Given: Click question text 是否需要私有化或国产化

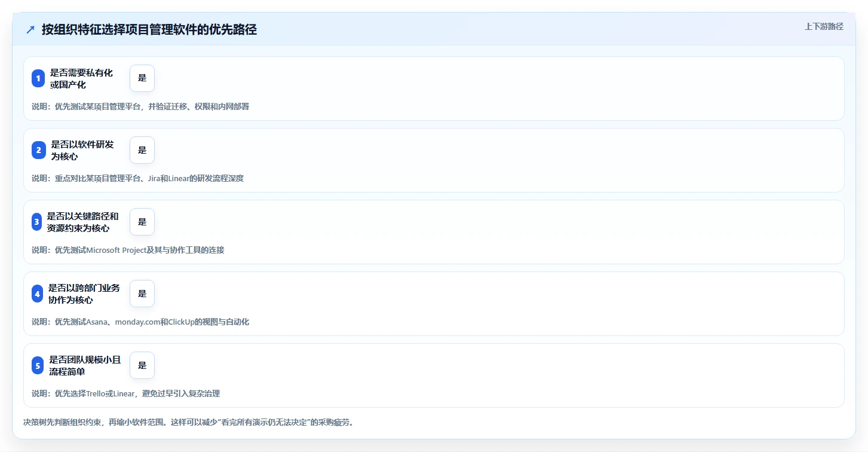Looking at the screenshot, I should (81, 78).
